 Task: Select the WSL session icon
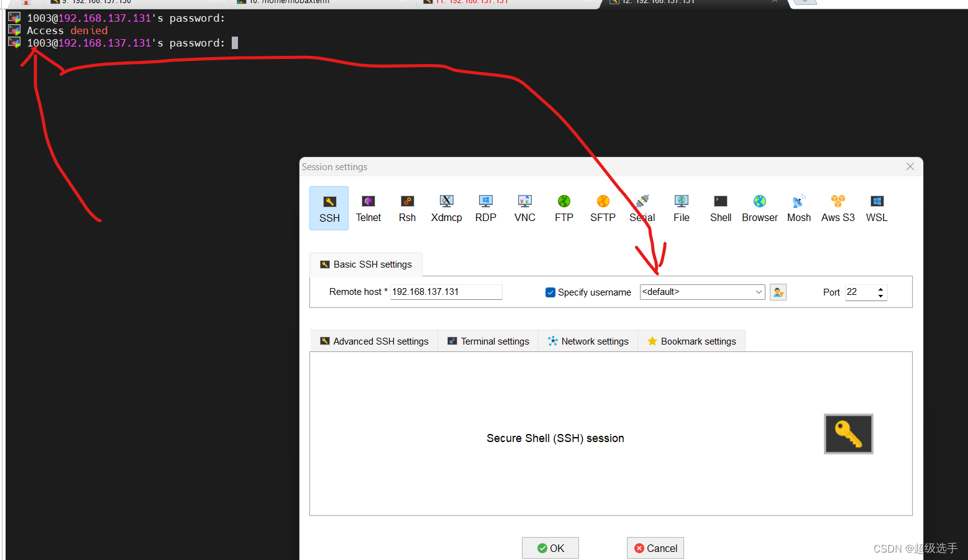[x=876, y=208]
